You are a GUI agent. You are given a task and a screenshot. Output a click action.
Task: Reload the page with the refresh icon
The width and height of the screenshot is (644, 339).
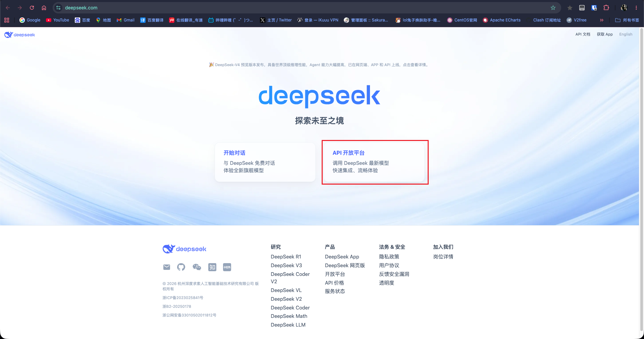(x=32, y=8)
